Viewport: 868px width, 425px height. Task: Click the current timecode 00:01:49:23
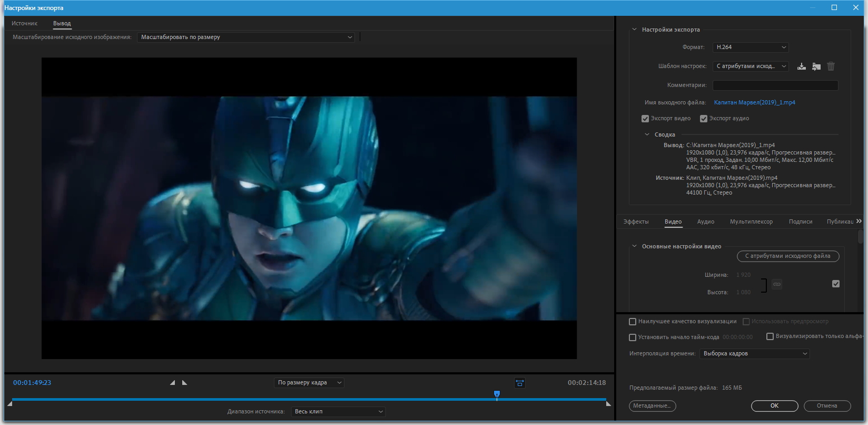pyautogui.click(x=32, y=383)
